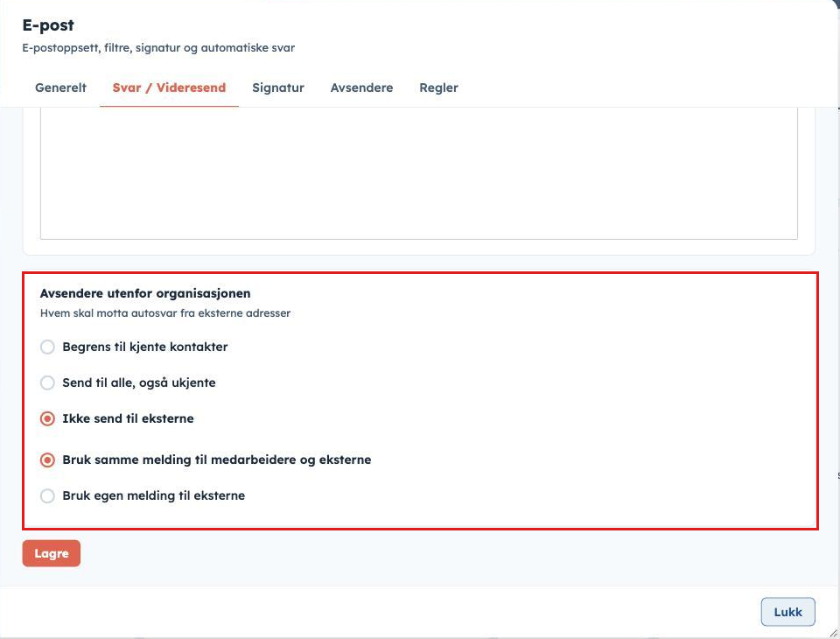This screenshot has height=639, width=840.
Task: Click the 'Avsendere utenfor organisasjonen' heading
Action: pos(145,293)
